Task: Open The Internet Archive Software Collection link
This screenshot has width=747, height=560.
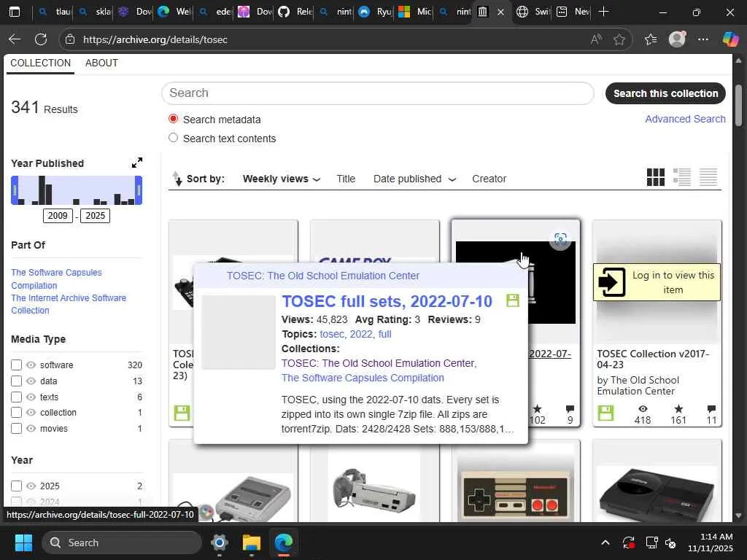Action: tap(69, 304)
